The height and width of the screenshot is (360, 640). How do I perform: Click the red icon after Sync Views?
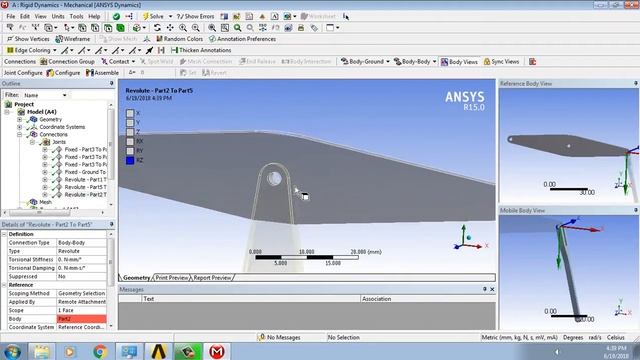(532, 62)
